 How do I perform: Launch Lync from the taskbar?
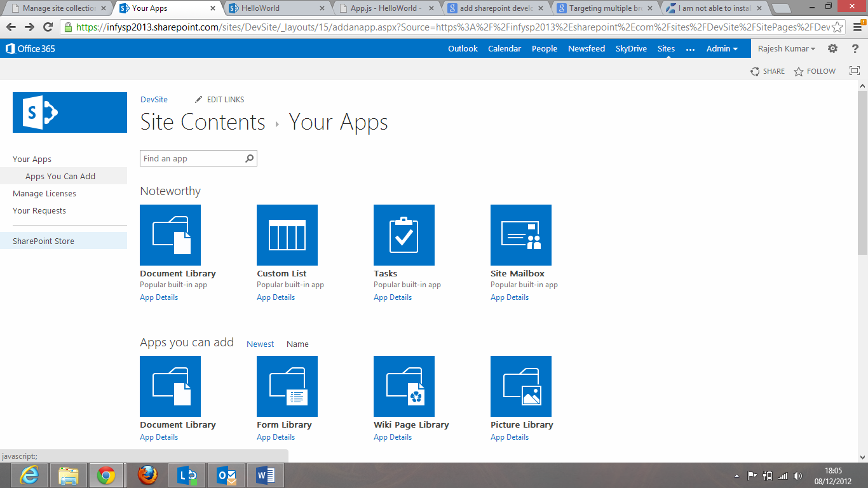(x=186, y=475)
